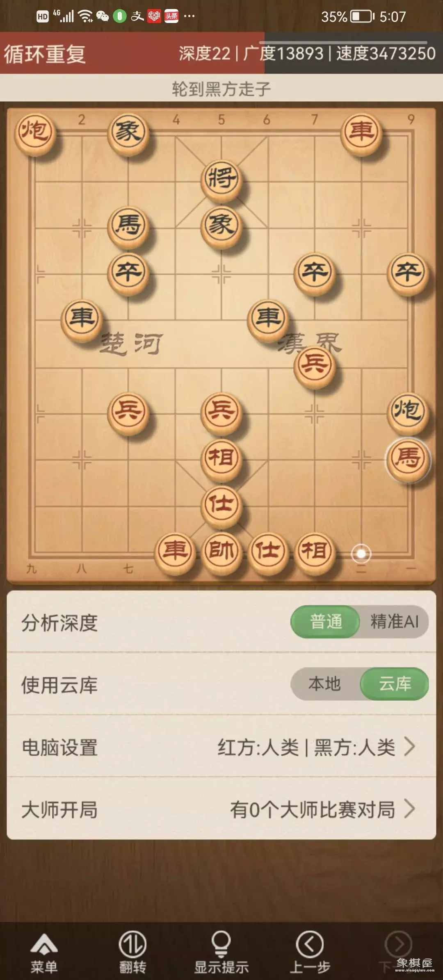
Task: Tap the marked empty point near 相
Action: 361,554
